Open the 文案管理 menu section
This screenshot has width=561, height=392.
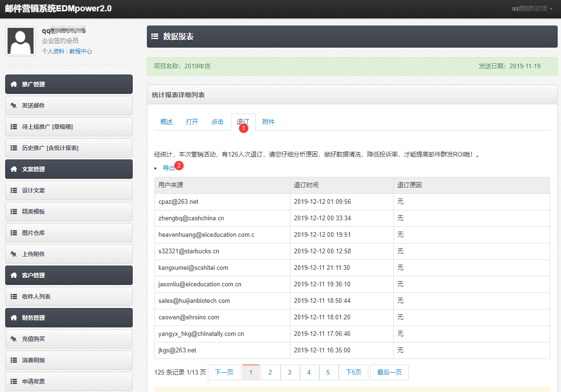(x=68, y=169)
